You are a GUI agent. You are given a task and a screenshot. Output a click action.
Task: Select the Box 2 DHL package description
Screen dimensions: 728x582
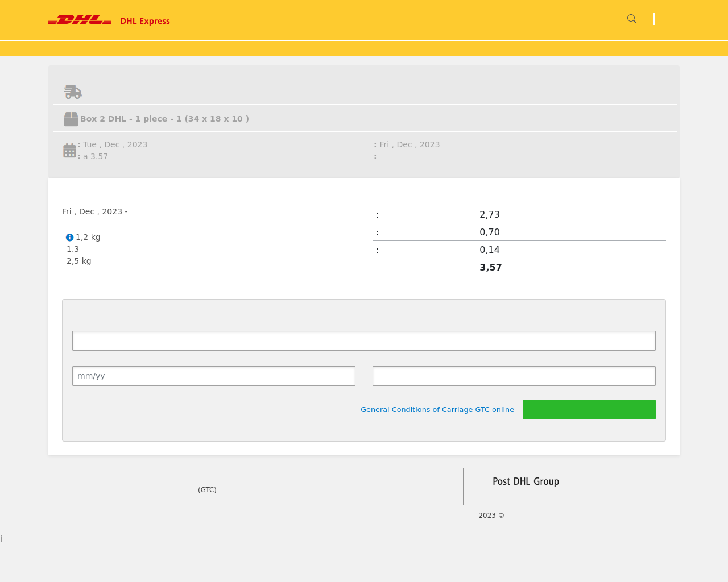click(x=164, y=119)
